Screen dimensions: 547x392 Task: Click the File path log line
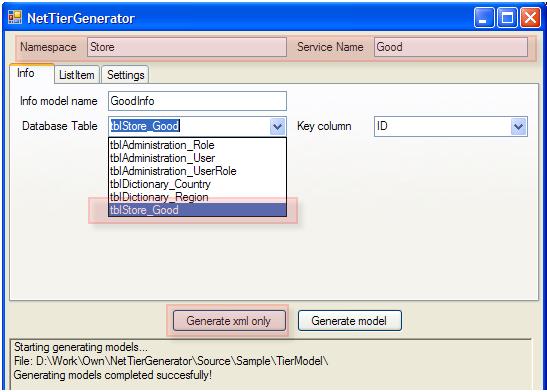pos(171,361)
